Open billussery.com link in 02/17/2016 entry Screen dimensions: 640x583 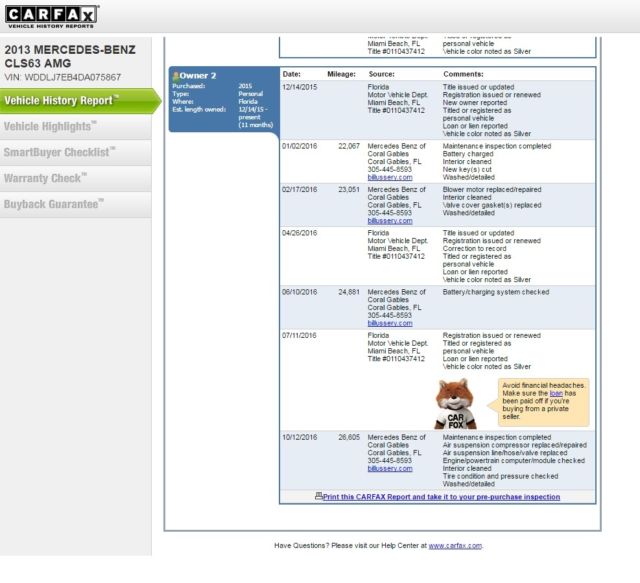tap(390, 221)
